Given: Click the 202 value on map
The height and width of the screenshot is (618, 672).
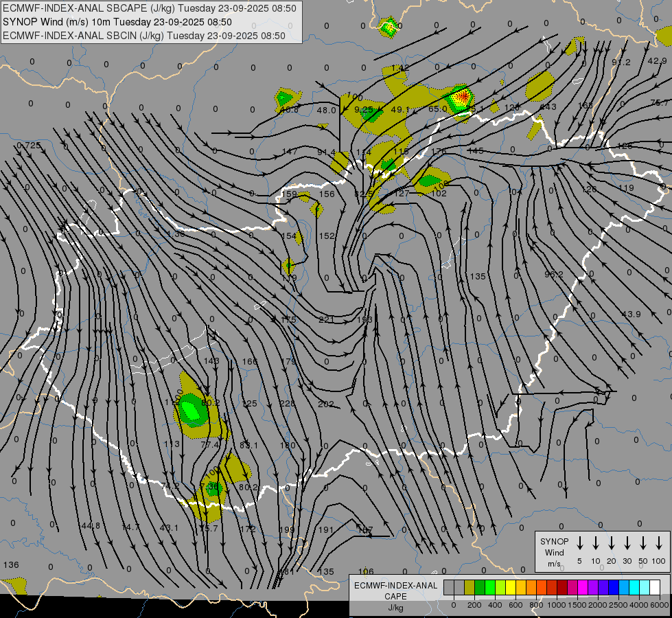Looking at the screenshot, I should pyautogui.click(x=326, y=404).
